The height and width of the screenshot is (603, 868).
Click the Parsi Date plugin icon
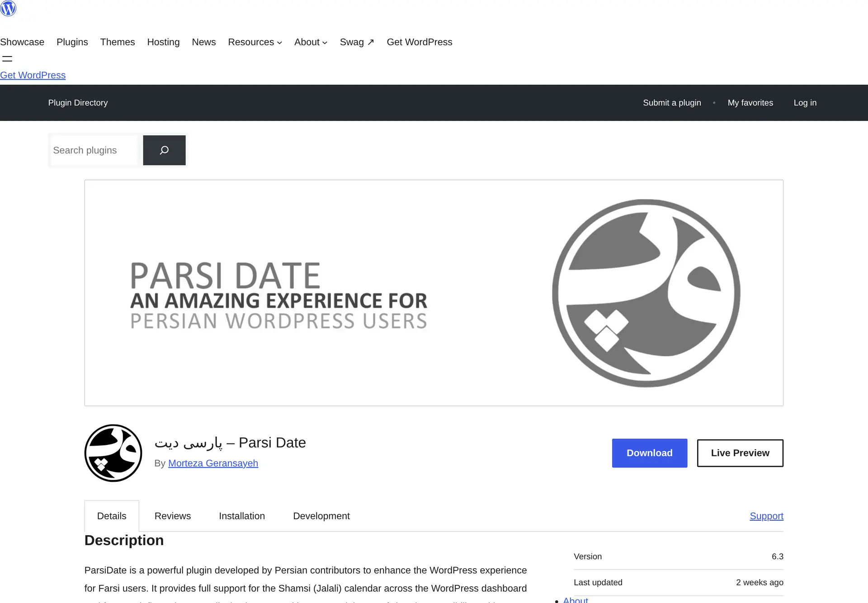coord(113,453)
